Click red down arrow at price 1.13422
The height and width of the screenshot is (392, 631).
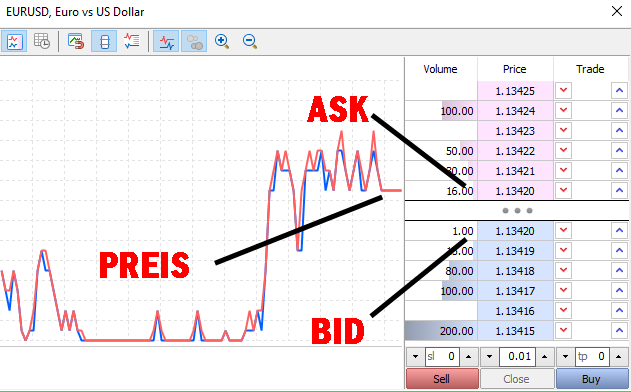563,151
